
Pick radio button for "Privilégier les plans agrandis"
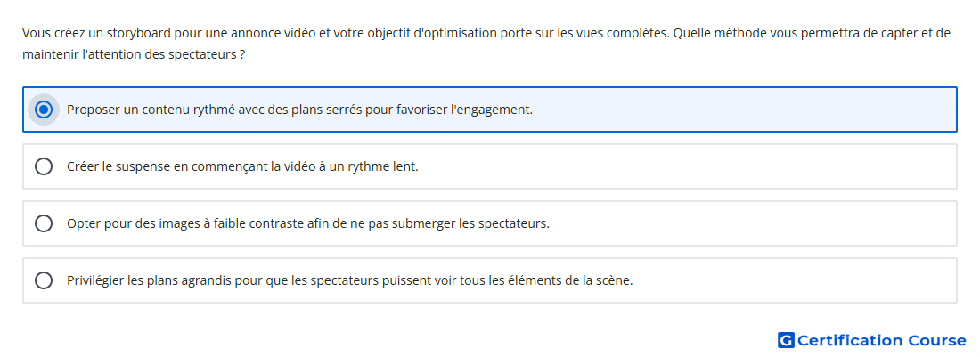(x=44, y=280)
